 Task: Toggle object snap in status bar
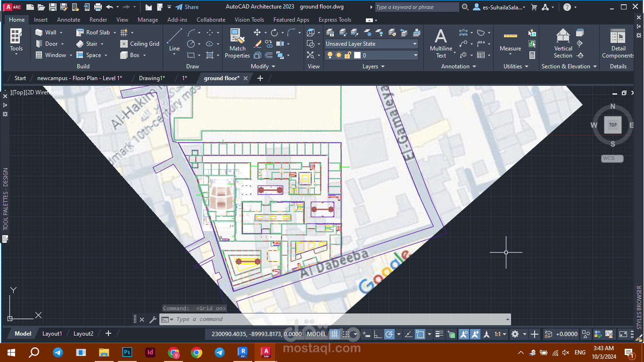tap(420, 334)
